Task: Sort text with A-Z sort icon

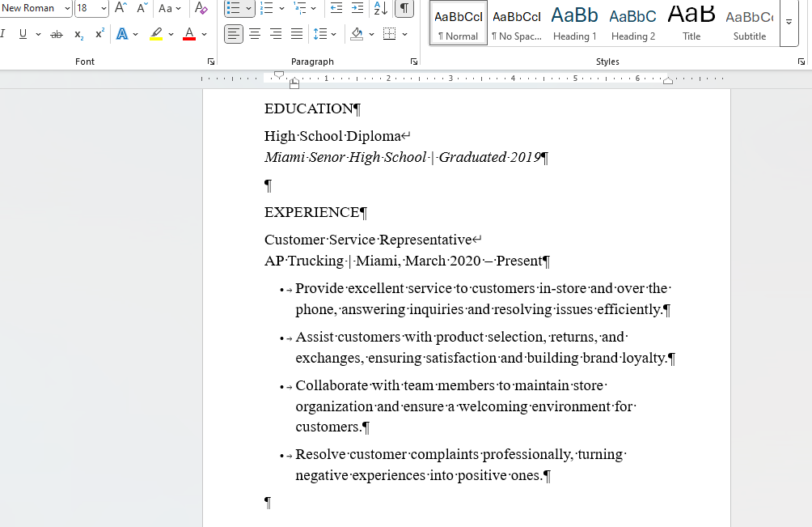Action: (381, 8)
